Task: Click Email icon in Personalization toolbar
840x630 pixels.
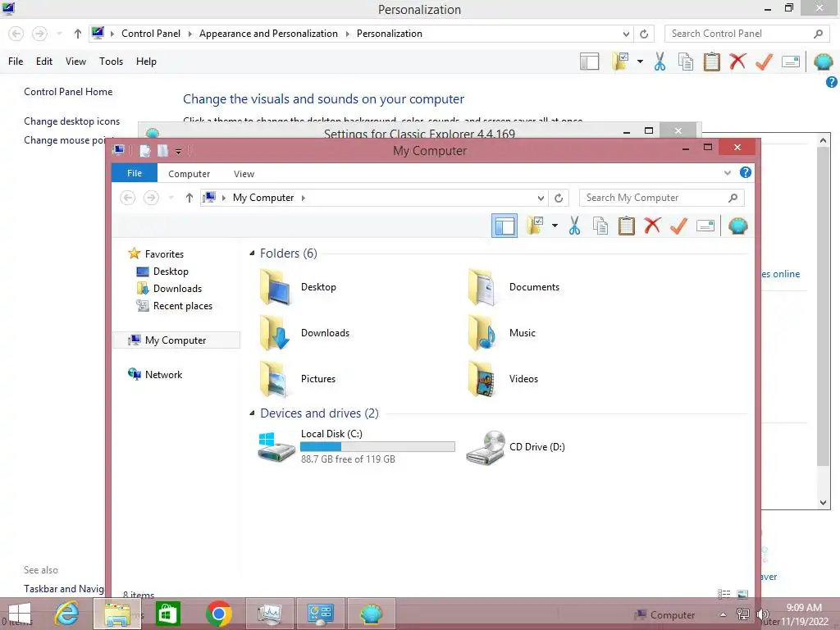Action: (x=791, y=62)
